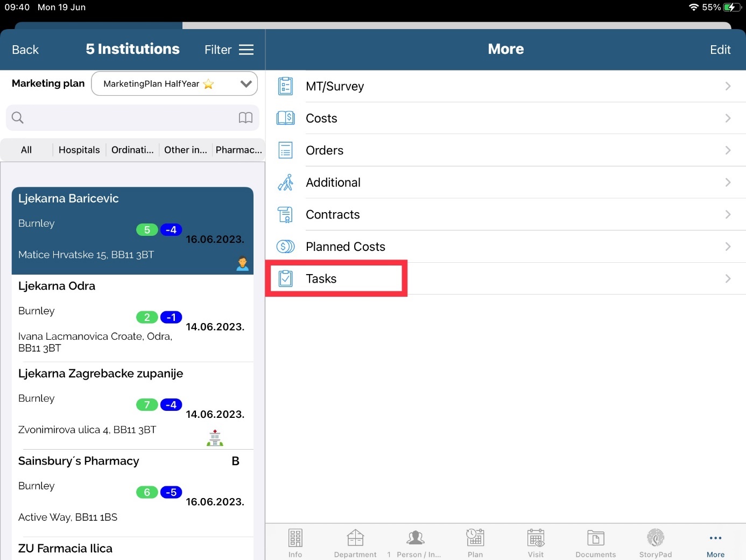Expand the Planned Costs row chevron
Viewport: 746px width, 560px height.
pyautogui.click(x=728, y=247)
